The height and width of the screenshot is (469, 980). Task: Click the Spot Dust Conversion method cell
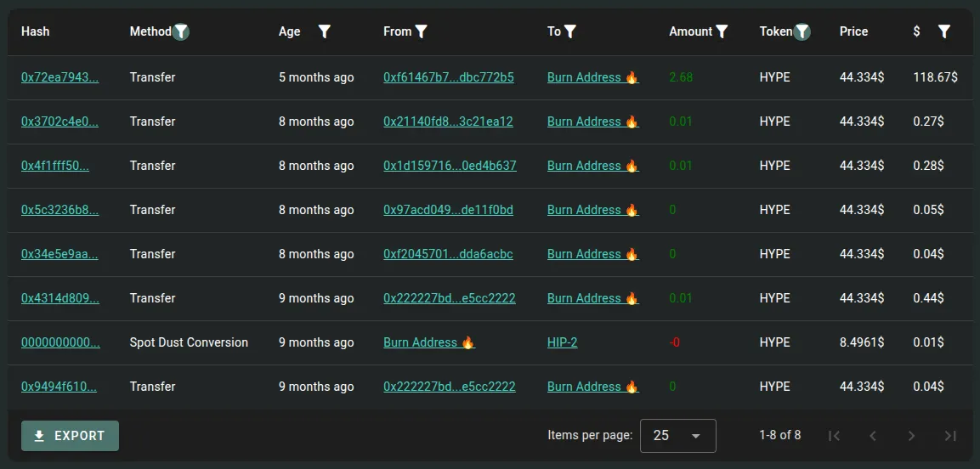coord(189,343)
